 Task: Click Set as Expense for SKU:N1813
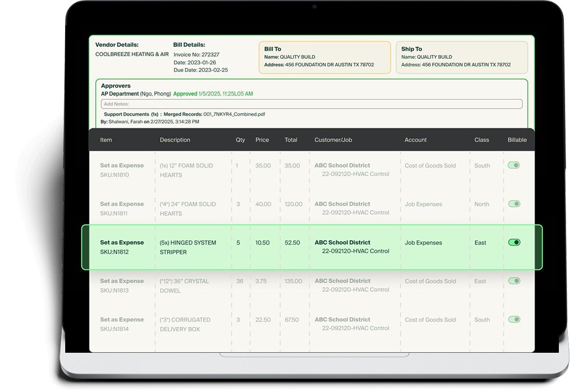[122, 281]
